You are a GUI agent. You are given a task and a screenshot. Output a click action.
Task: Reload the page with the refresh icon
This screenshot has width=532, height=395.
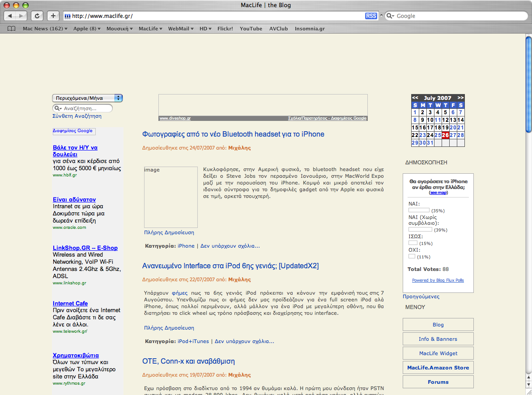(37, 16)
